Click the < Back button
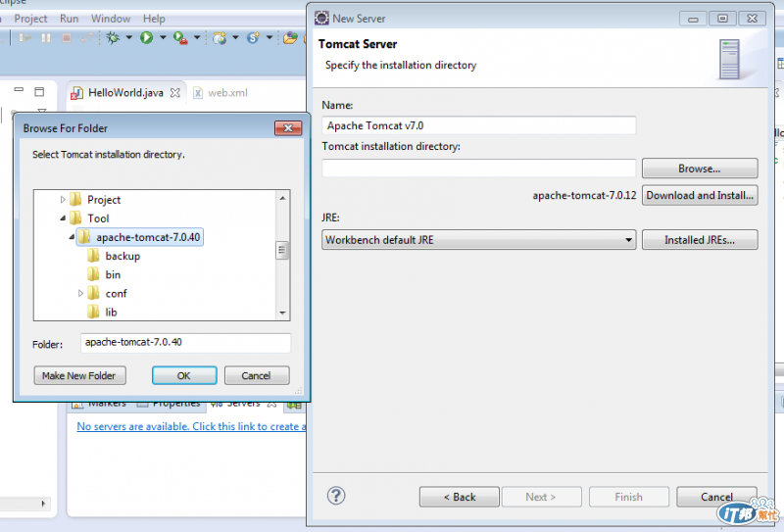Viewport: 784px width, 532px height. pyautogui.click(x=459, y=497)
